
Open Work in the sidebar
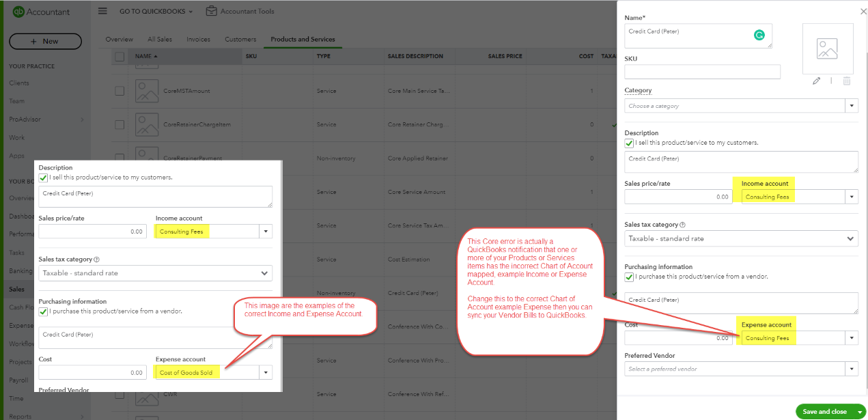point(16,137)
